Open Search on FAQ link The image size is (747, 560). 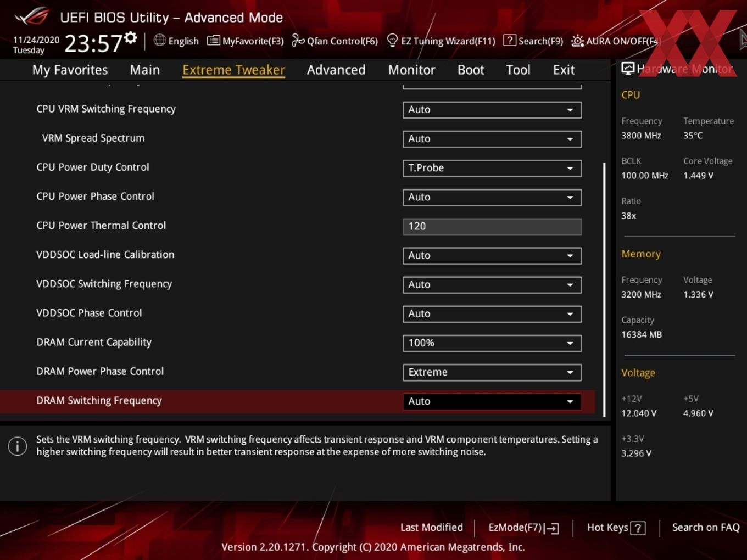point(706,527)
